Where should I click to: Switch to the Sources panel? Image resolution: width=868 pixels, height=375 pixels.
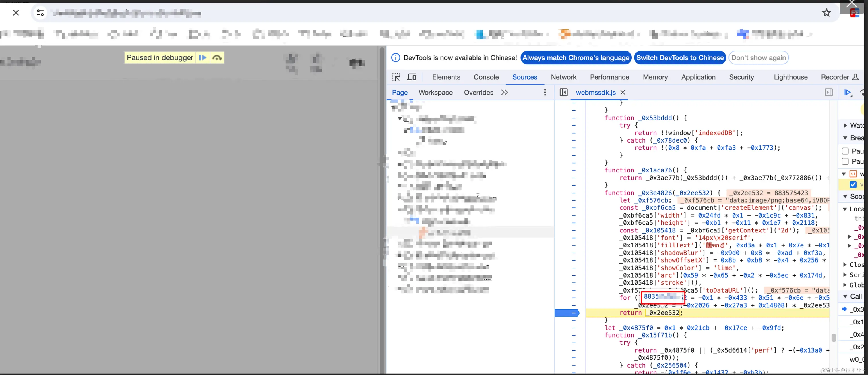coord(525,77)
